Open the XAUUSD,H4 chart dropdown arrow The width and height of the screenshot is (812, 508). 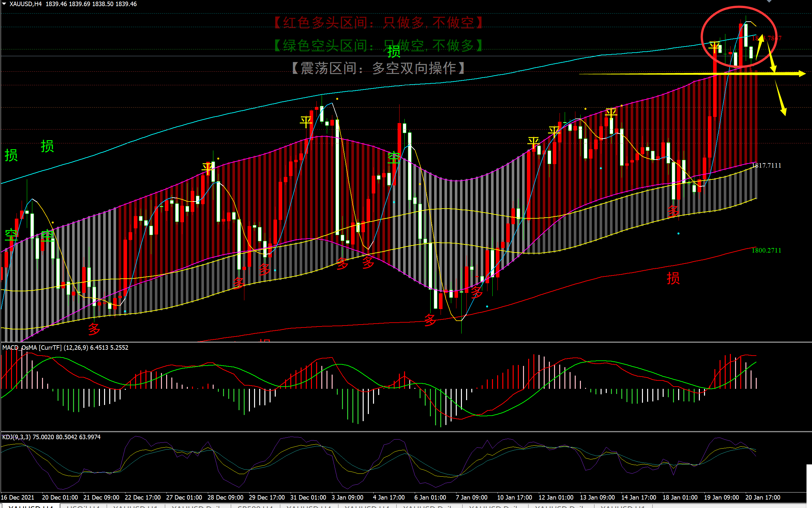(x=4, y=4)
